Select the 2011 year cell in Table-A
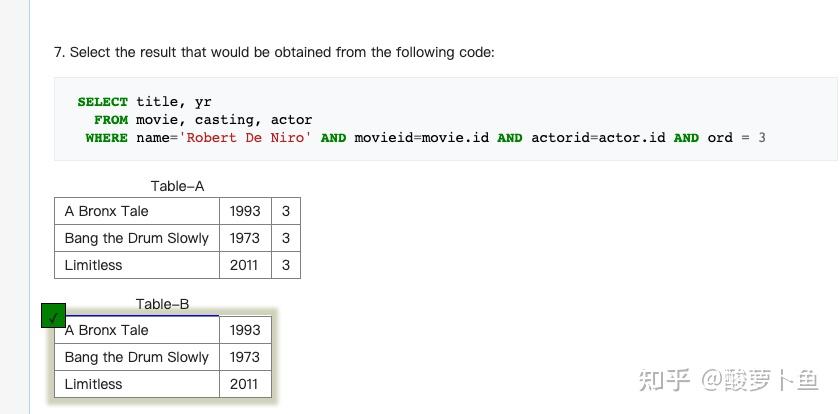The height and width of the screenshot is (414, 840). [244, 265]
